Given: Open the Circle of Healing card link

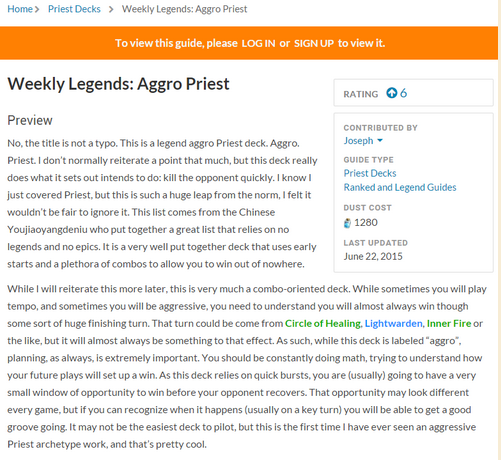Looking at the screenshot, I should (x=323, y=323).
